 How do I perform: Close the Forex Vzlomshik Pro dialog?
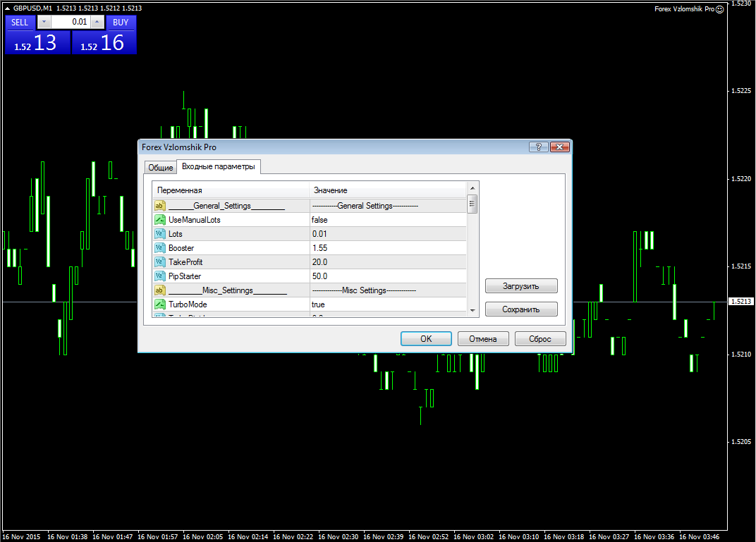[560, 147]
